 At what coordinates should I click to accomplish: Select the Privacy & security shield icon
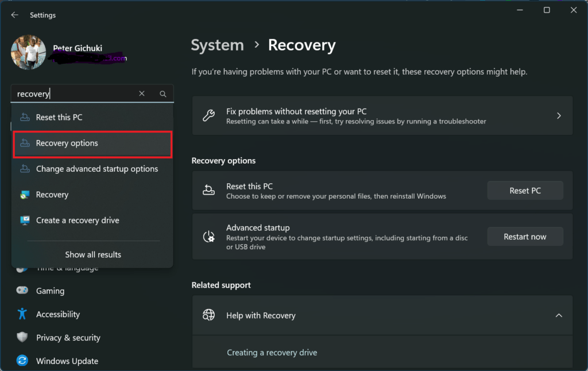click(x=22, y=337)
